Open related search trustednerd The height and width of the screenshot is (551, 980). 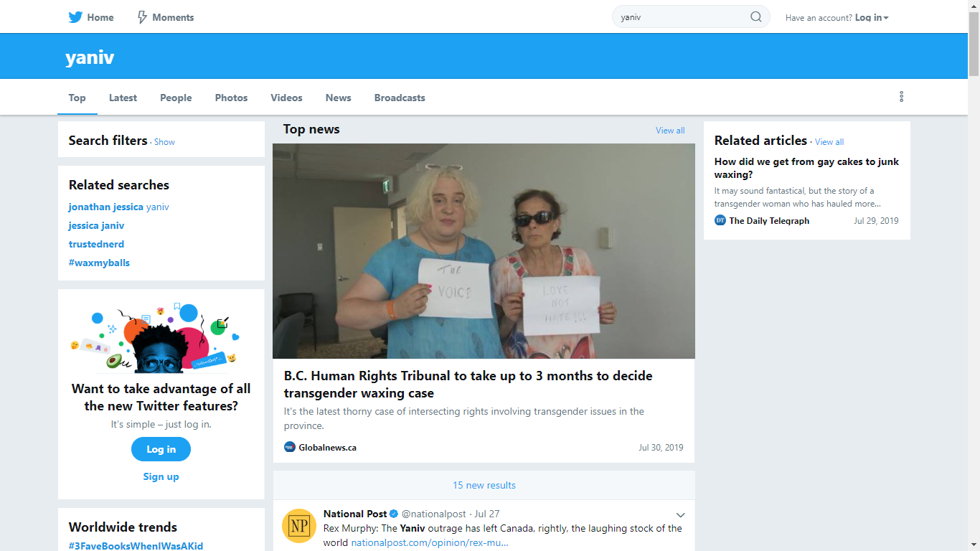(96, 244)
